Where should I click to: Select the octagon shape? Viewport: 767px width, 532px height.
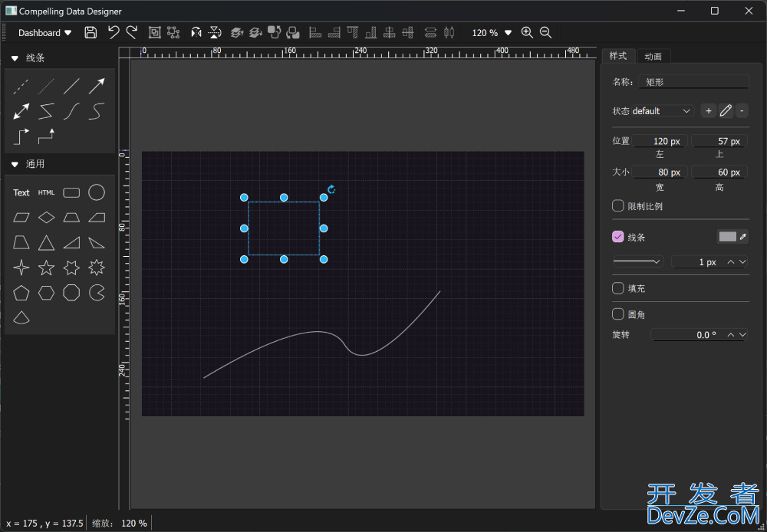tap(71, 293)
